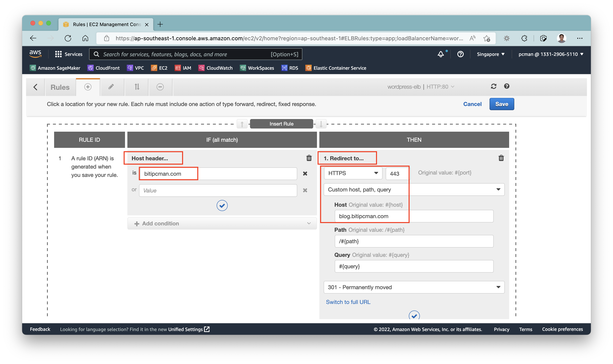Expand the HTTP:80 listener dropdown

440,87
